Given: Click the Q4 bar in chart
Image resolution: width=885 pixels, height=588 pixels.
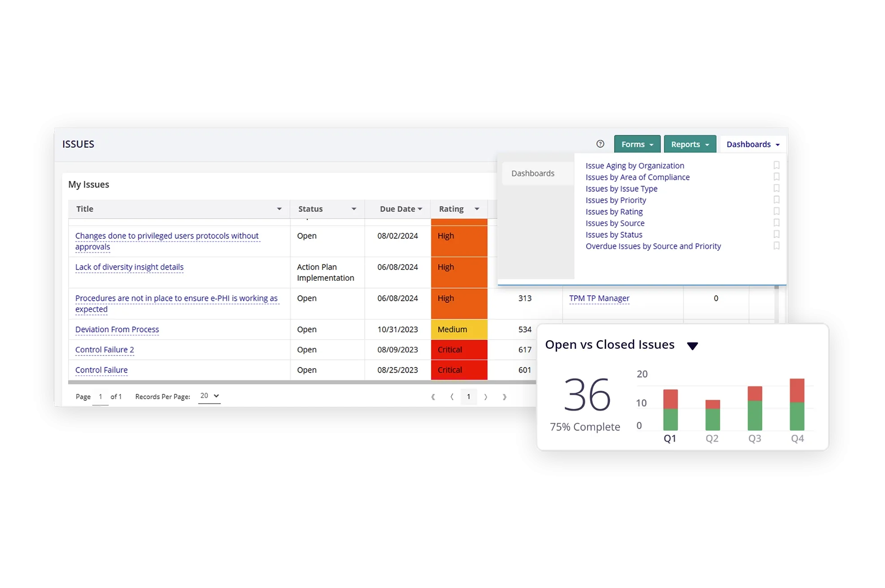Looking at the screenshot, I should [x=797, y=405].
